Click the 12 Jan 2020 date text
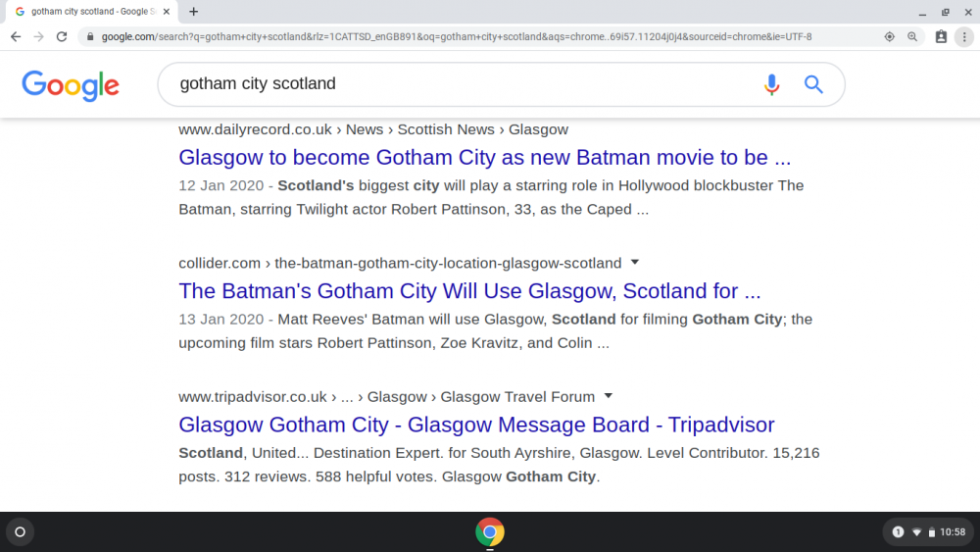This screenshot has height=552, width=980. tap(221, 185)
